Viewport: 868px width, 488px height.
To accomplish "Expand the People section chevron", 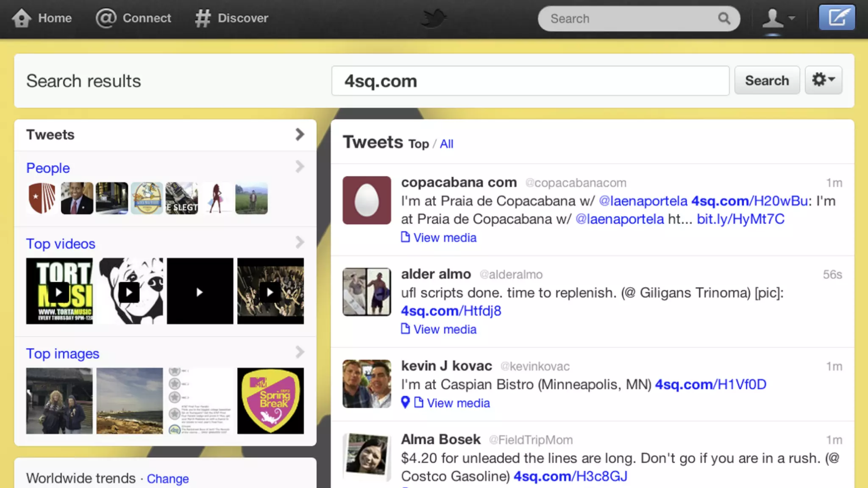I will (300, 167).
